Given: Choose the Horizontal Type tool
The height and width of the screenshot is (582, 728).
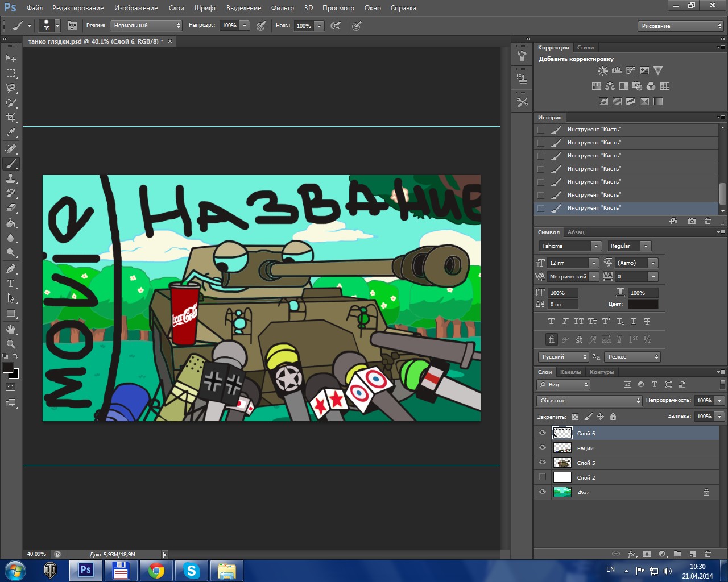Looking at the screenshot, I should [x=11, y=284].
